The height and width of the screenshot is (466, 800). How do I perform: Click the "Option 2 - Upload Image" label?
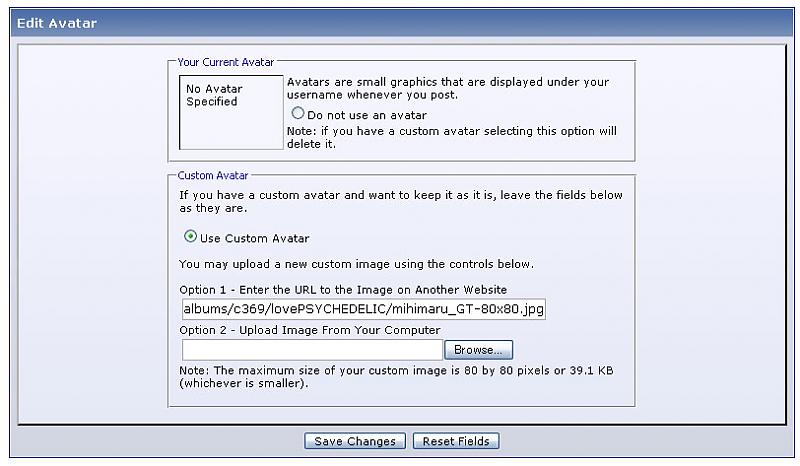309,330
